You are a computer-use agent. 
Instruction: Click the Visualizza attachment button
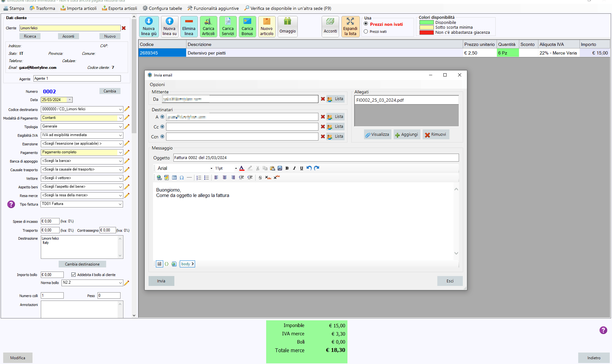pos(377,135)
